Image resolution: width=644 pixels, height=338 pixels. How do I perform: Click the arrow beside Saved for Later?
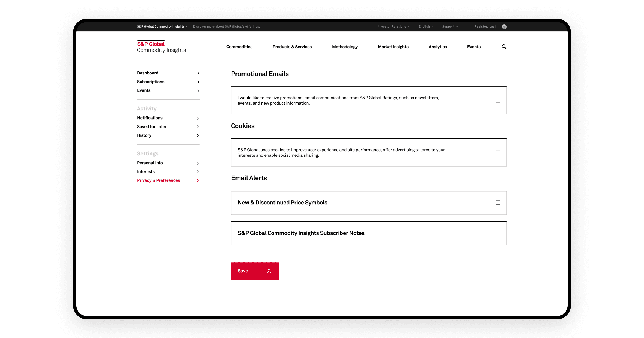(198, 127)
